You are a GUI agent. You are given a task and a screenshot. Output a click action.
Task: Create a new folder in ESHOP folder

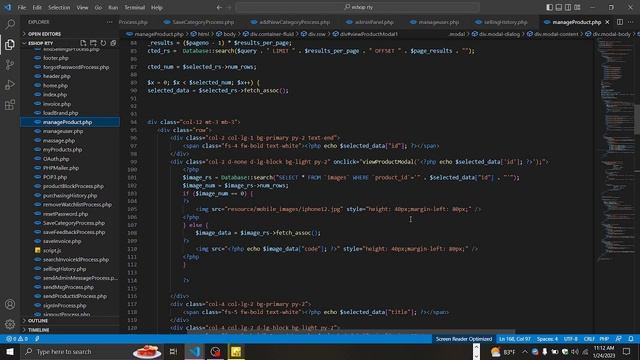click(x=93, y=43)
